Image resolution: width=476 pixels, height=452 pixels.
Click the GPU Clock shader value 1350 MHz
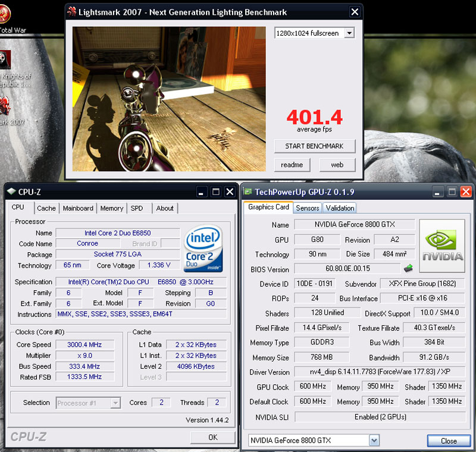click(x=447, y=386)
